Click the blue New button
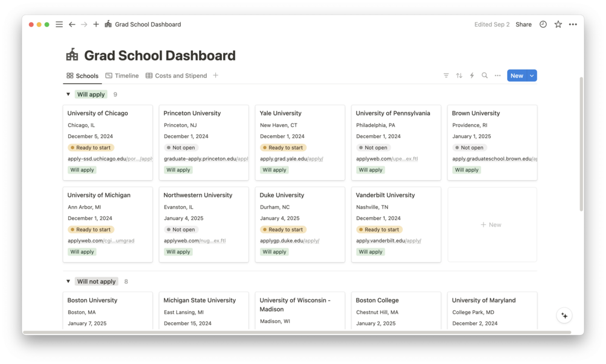606x364 pixels. tap(517, 76)
